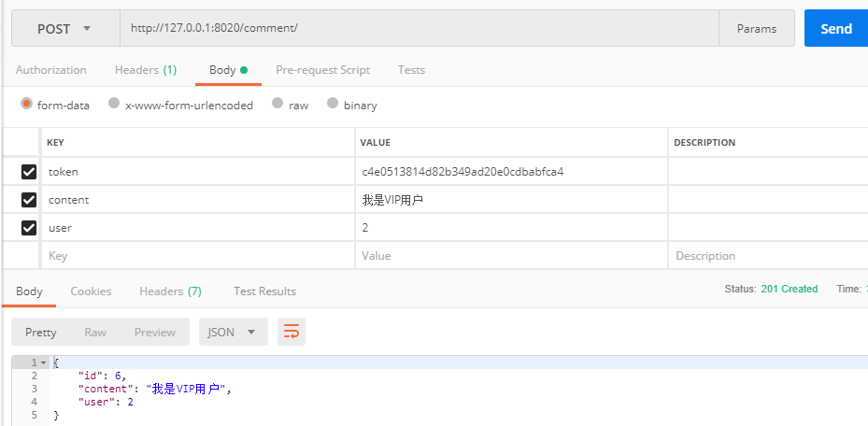868x426 pixels.
Task: Uncheck the user row checkbox
Action: [x=29, y=227]
